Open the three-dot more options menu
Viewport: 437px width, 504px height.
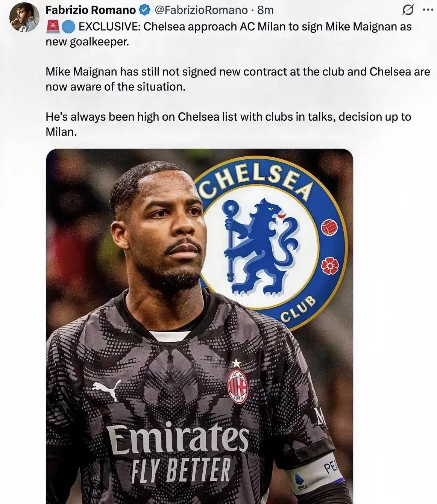pos(428,10)
